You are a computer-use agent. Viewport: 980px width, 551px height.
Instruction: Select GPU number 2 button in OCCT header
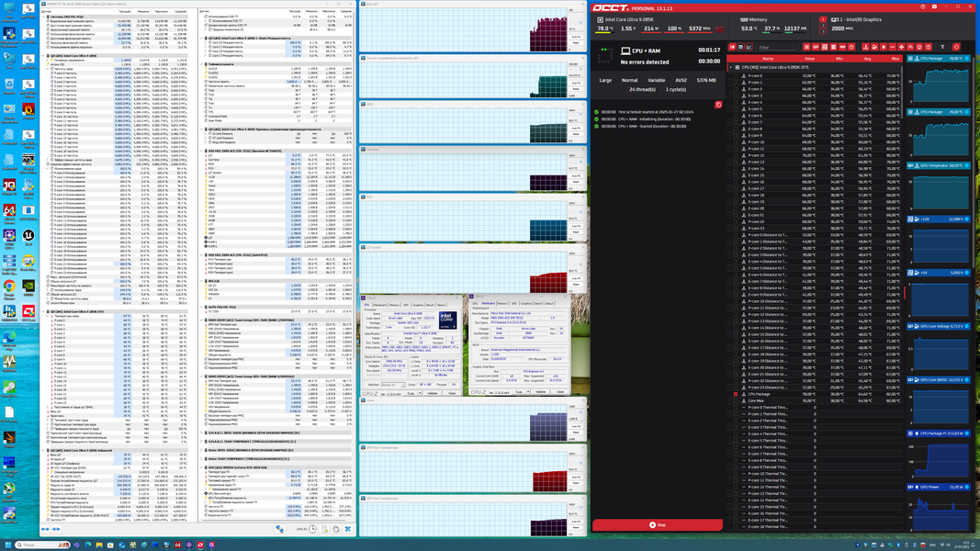[823, 25]
